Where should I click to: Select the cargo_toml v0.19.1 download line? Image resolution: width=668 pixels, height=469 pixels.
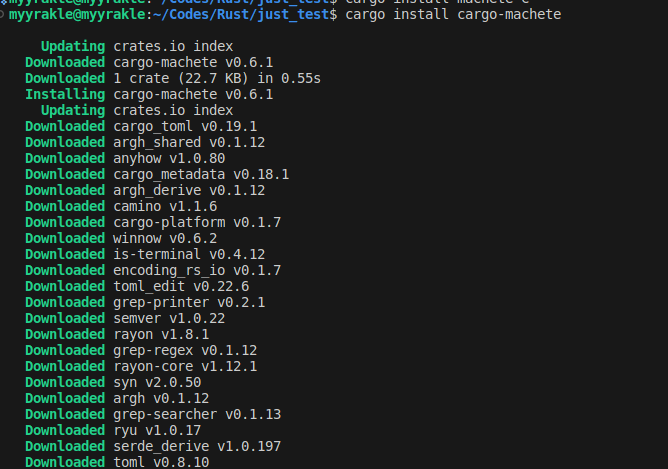click(x=185, y=126)
